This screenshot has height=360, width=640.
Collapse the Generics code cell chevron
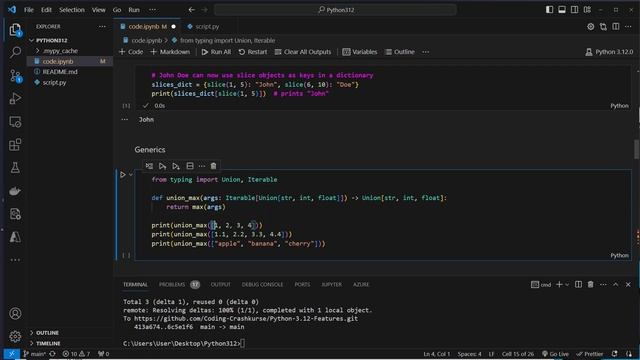click(131, 175)
